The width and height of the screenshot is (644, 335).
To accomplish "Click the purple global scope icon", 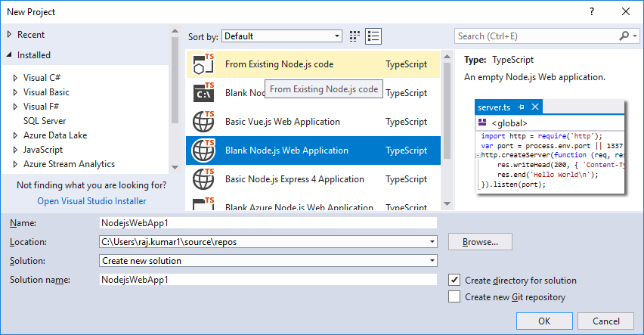I will (482, 123).
